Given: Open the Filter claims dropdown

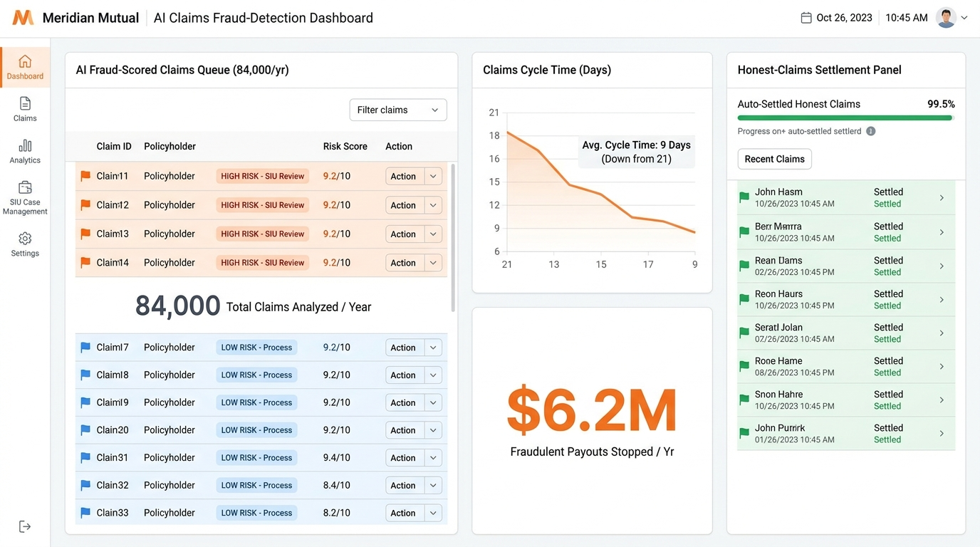Looking at the screenshot, I should (398, 110).
